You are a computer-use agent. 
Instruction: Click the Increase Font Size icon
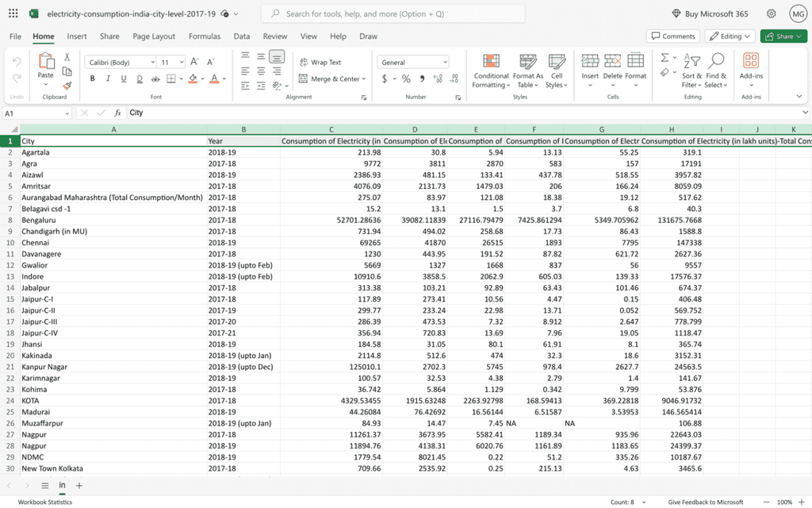click(x=195, y=62)
